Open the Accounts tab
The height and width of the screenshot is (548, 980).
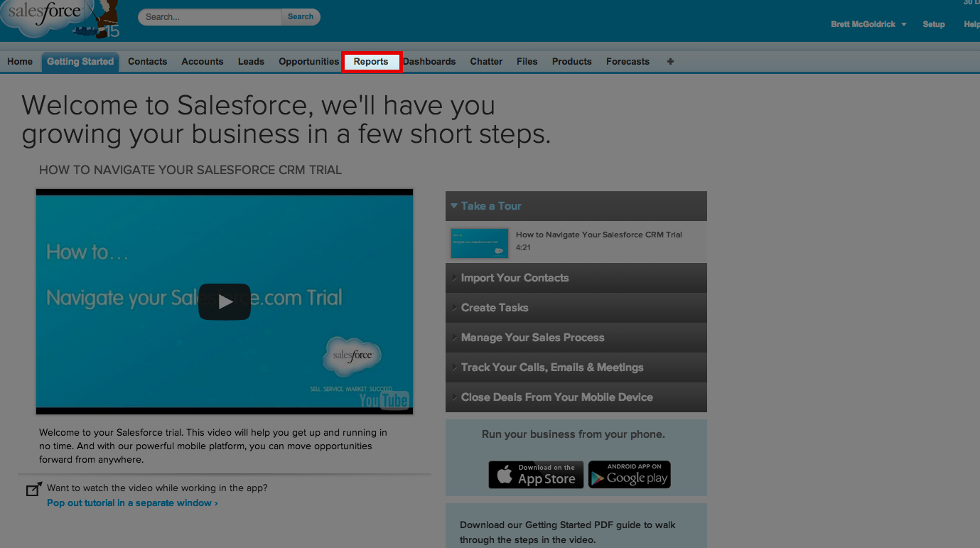(203, 62)
